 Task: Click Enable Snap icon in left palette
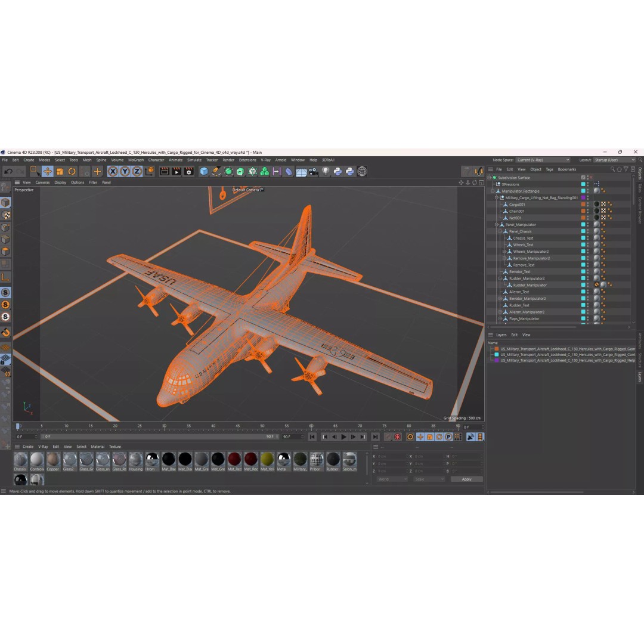click(5, 332)
